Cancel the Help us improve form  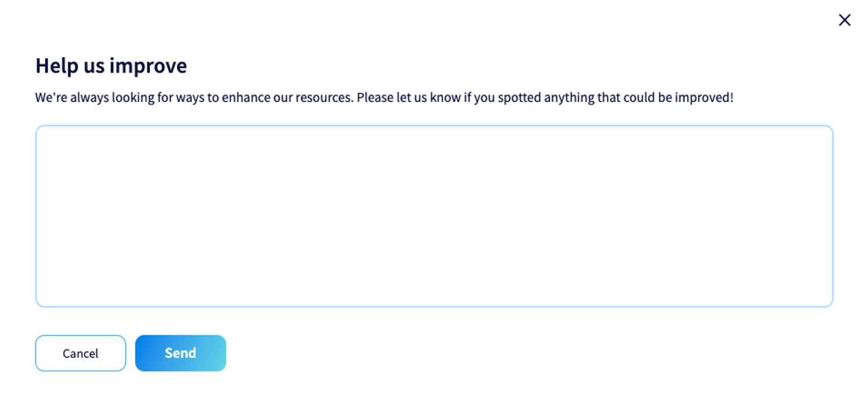point(80,353)
